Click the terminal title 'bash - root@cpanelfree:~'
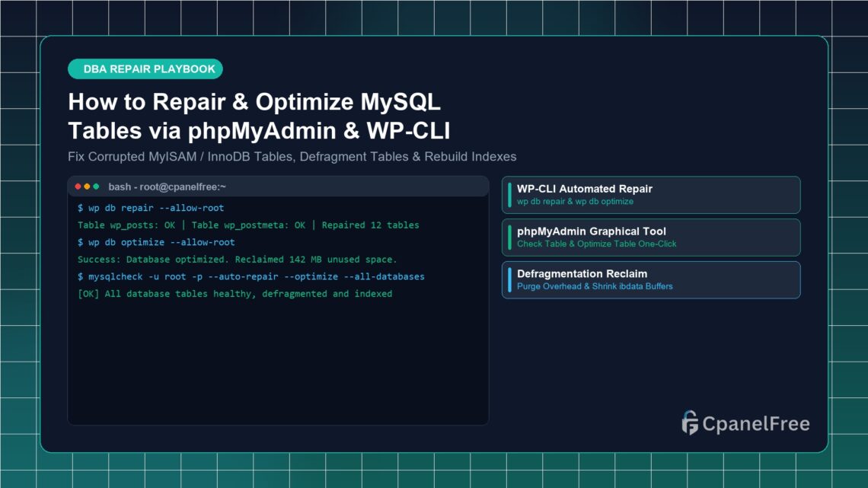Image resolution: width=868 pixels, height=488 pixels. coord(168,187)
